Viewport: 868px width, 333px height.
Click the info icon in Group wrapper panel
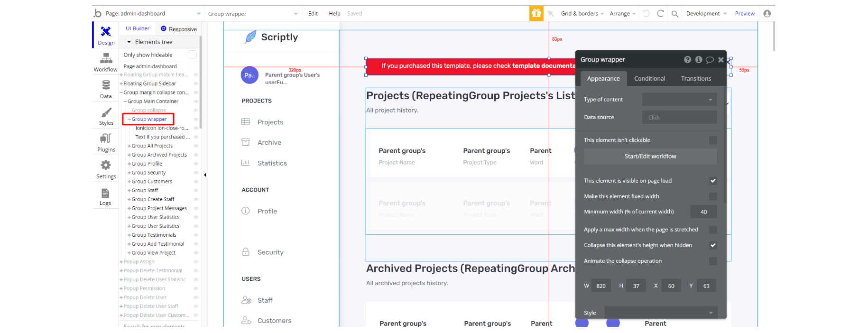[699, 59]
